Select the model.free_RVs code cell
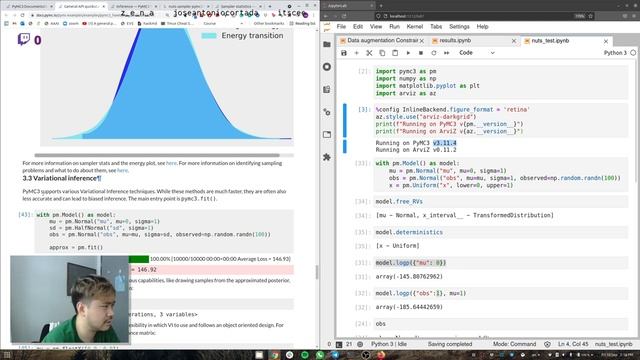 pyautogui.click(x=501, y=202)
